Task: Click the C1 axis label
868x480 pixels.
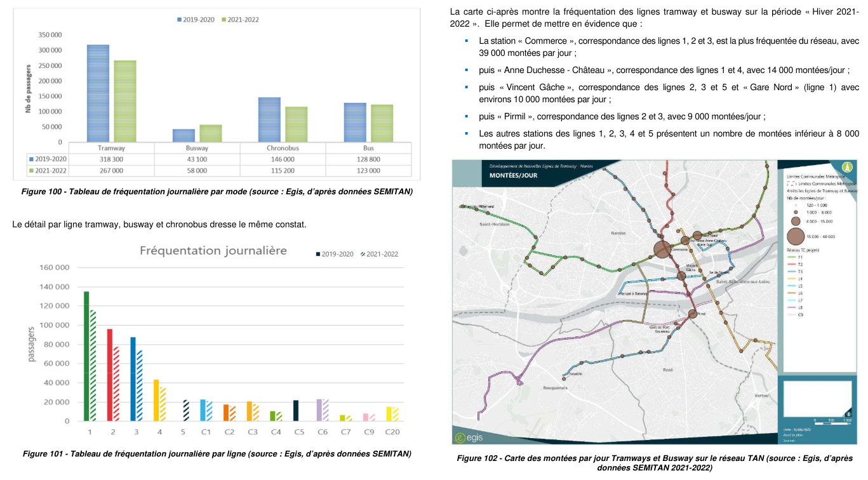Action: pyautogui.click(x=206, y=432)
